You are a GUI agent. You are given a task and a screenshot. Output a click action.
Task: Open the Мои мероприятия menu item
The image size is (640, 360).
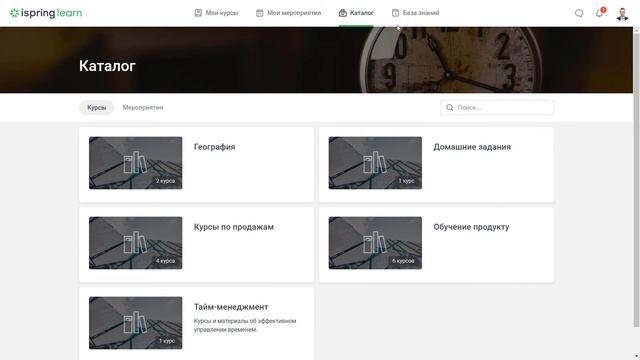pos(289,13)
